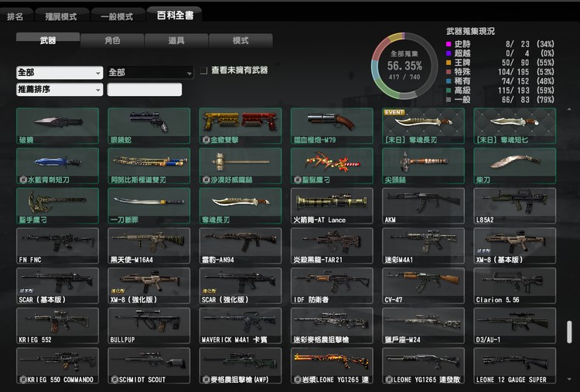Image resolution: width=580 pixels, height=392 pixels.
Task: Enable the 查看未擁有武器 checkbox
Action: point(203,70)
